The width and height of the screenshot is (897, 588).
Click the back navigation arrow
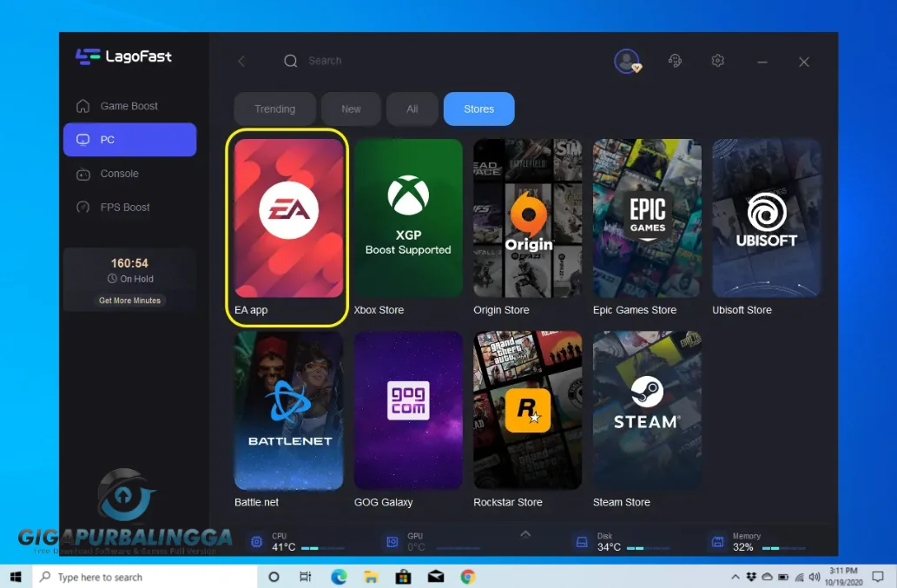(240, 61)
